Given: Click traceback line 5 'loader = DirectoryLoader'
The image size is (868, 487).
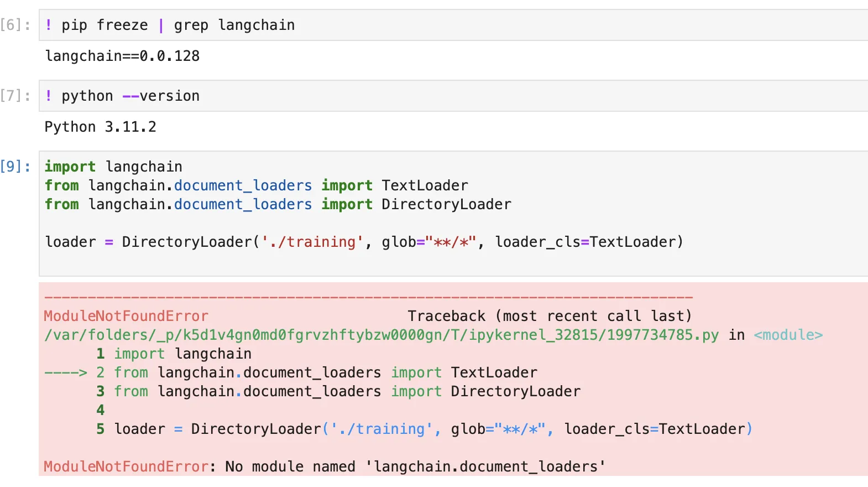Looking at the screenshot, I should [424, 429].
